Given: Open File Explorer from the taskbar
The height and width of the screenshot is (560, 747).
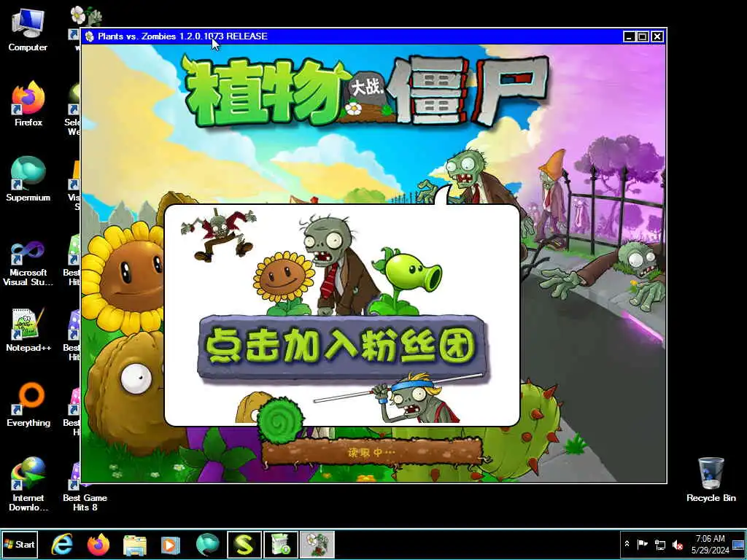Looking at the screenshot, I should click(x=135, y=545).
